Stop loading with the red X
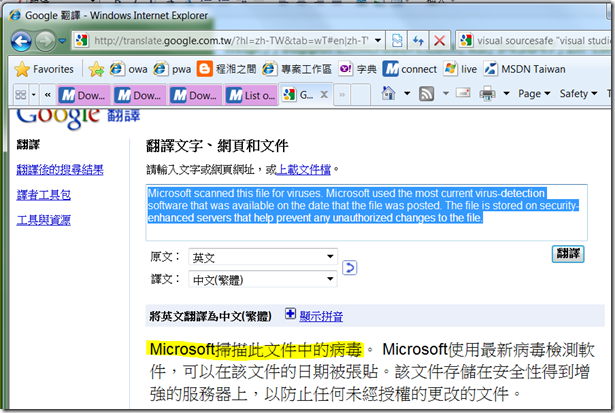 439,40
